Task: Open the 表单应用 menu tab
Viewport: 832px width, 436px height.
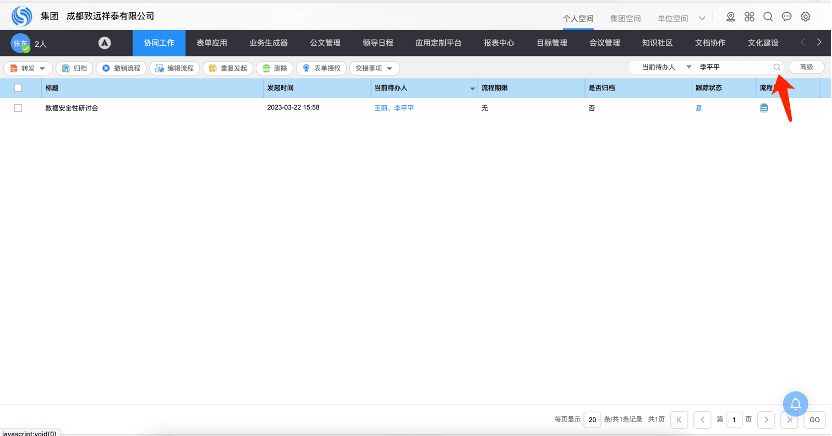Action: tap(212, 43)
